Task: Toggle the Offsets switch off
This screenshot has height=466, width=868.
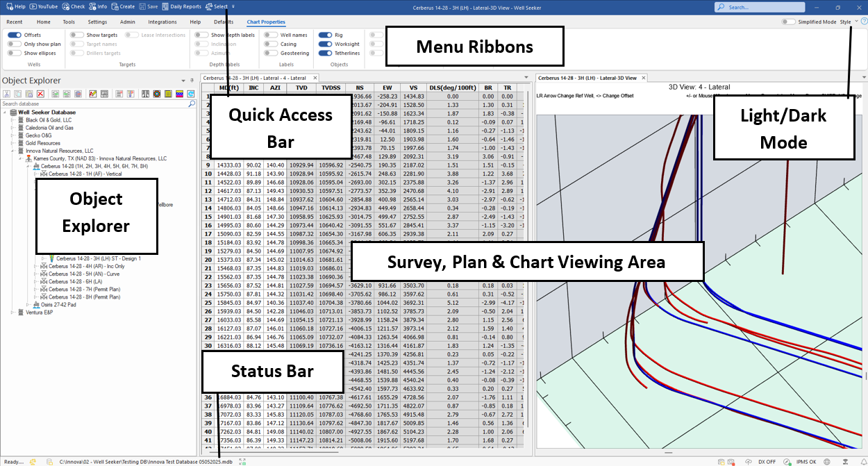Action: (14, 35)
